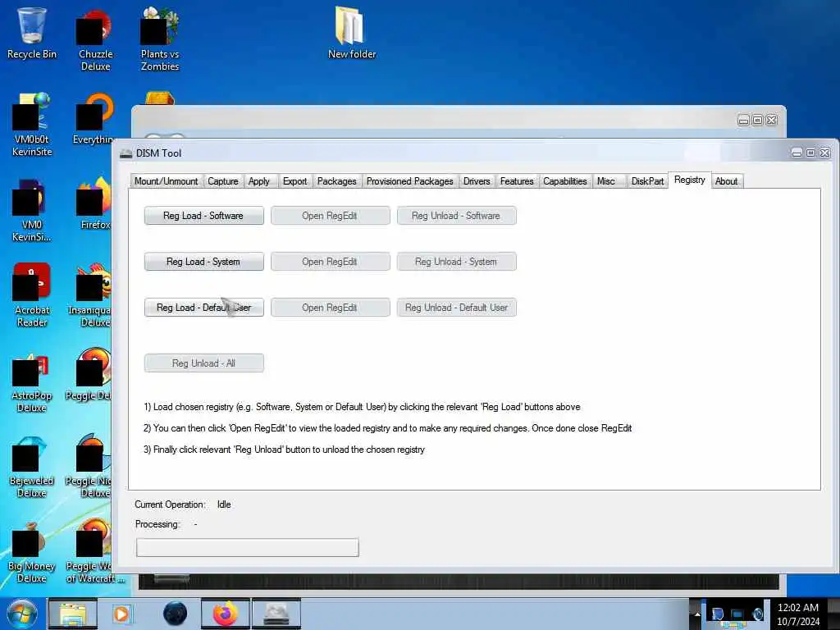840x630 pixels.
Task: Click the taskbar clock showing 12:02 AM
Action: (798, 614)
